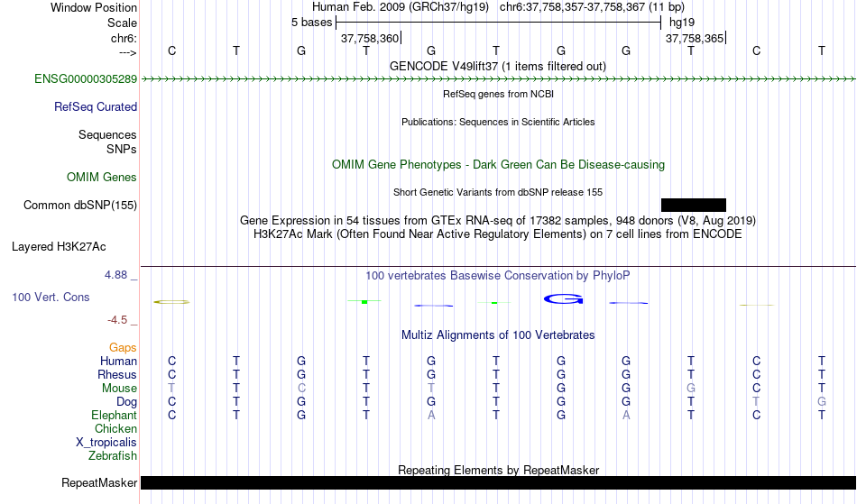Click the -4.5 conservation lower value
This screenshot has width=857, height=504.
pos(117,320)
